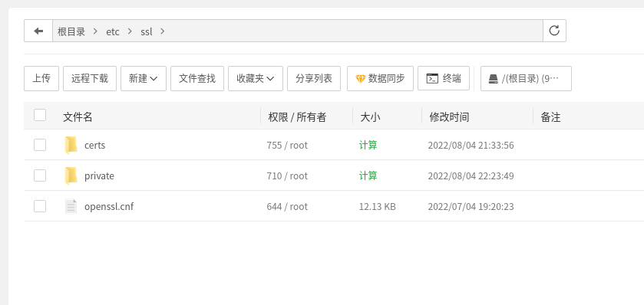Screen dimensions: 644x305
Task: Click the 12.13 KB size value
Action: [378, 206]
